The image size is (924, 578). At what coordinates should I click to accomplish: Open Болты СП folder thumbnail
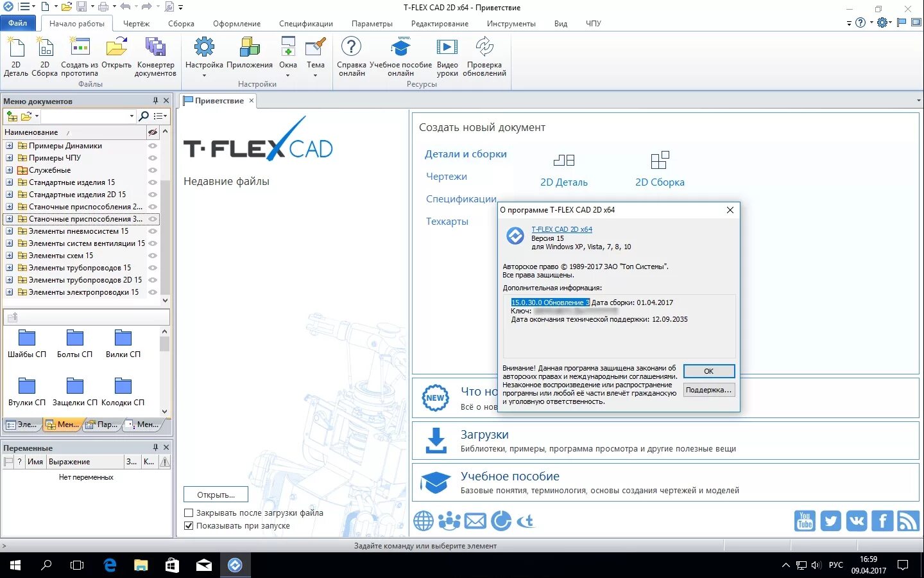75,344
